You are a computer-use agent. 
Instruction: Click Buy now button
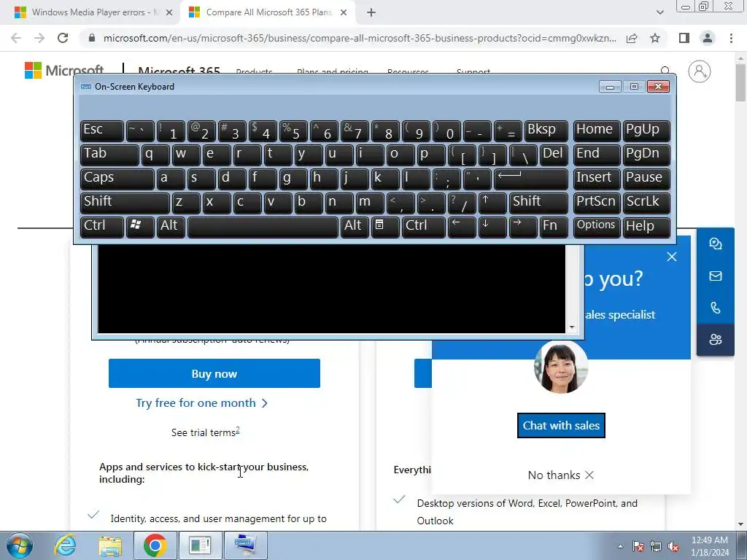point(214,373)
